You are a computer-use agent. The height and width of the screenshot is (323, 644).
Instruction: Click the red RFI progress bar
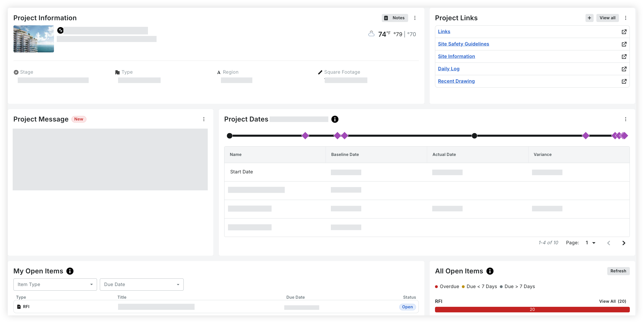click(x=532, y=309)
